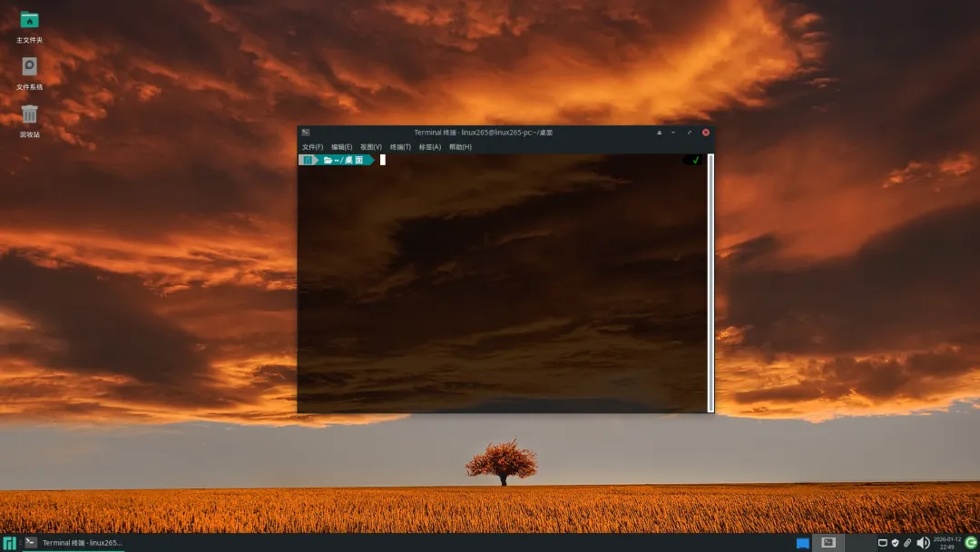Toggle the green checkmark in terminal corner

pos(694,161)
